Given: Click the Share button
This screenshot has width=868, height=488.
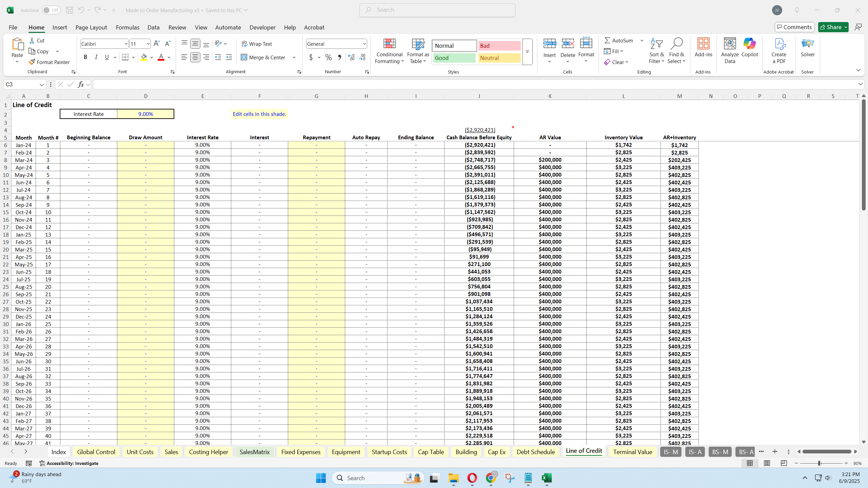Looking at the screenshot, I should (832, 27).
